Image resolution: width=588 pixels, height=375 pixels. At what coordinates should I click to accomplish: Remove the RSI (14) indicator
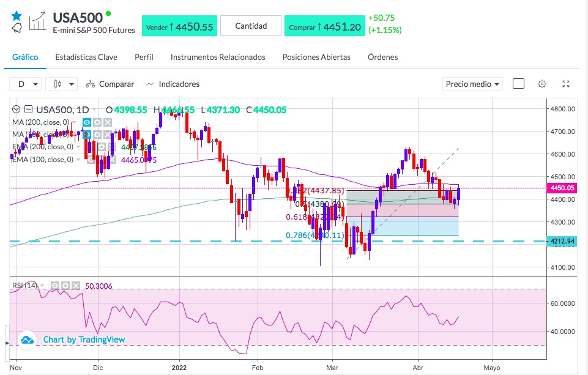[x=76, y=286]
